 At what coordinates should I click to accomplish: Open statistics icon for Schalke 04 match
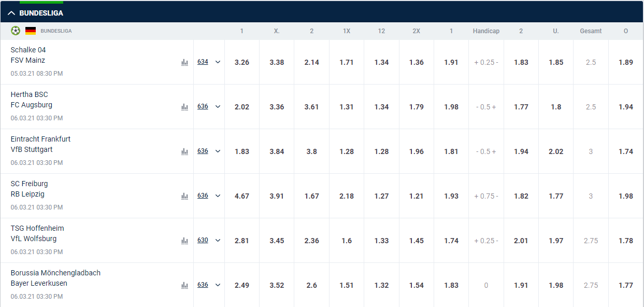[184, 62]
